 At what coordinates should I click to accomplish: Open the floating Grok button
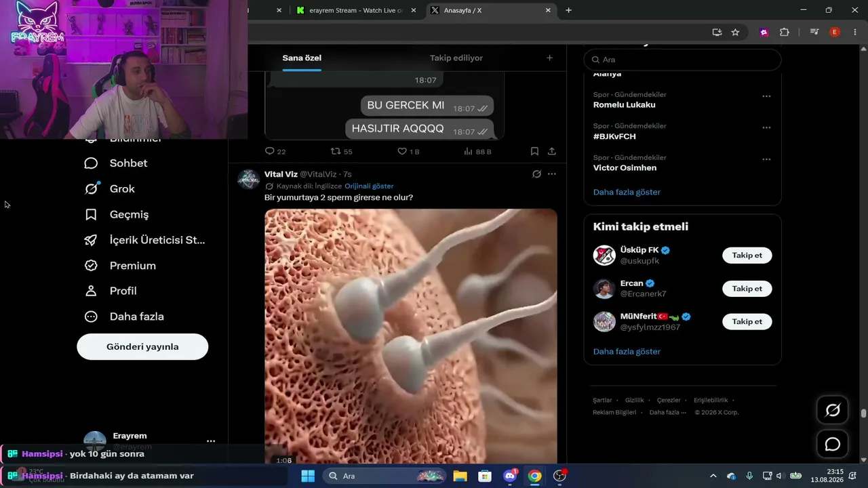point(833,410)
